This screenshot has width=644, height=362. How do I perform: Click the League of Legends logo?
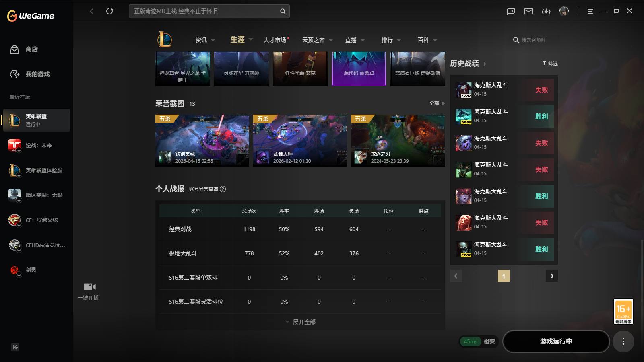coord(165,40)
